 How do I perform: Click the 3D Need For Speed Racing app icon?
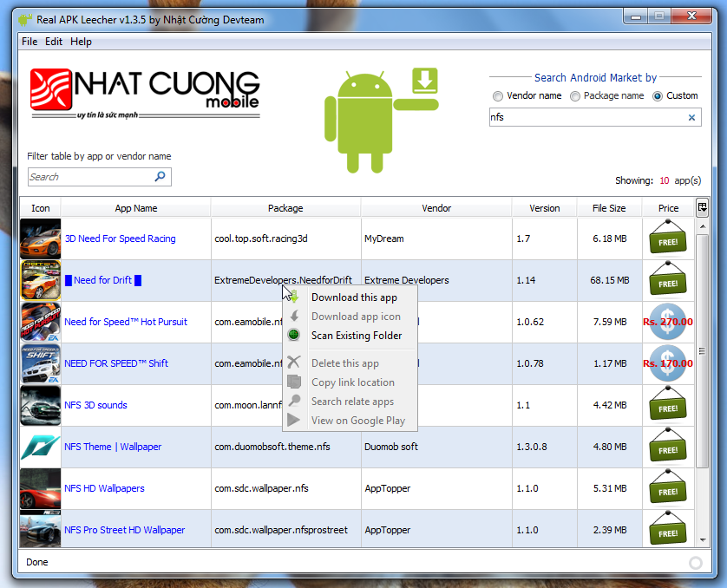click(40, 238)
